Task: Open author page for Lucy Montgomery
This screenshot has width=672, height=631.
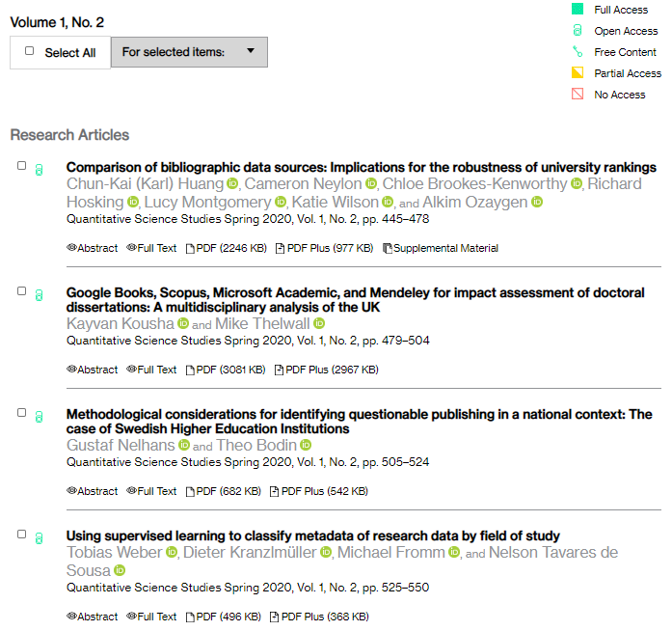Action: (208, 202)
